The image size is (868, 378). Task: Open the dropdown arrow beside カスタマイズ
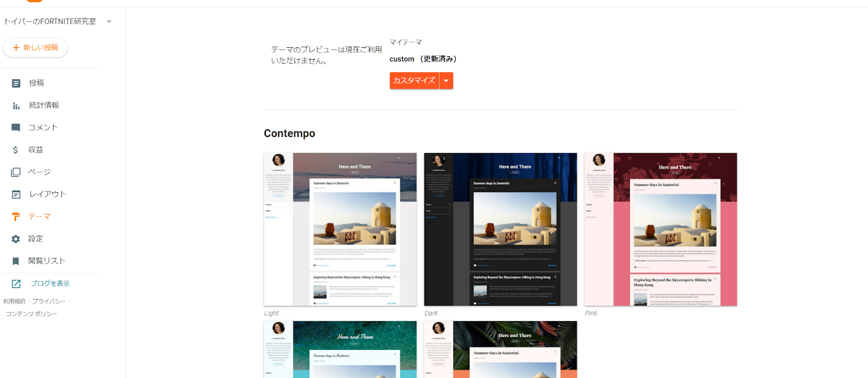point(446,80)
